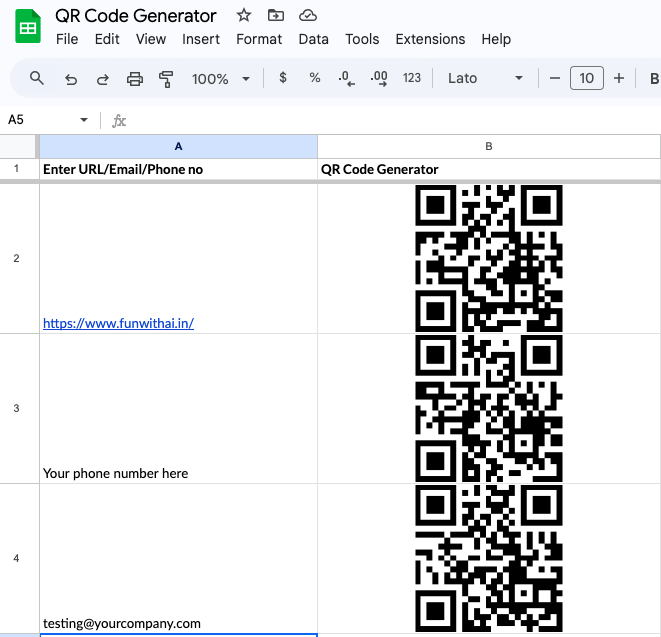The height and width of the screenshot is (637, 661).
Task: Click the print icon
Action: [x=135, y=79]
